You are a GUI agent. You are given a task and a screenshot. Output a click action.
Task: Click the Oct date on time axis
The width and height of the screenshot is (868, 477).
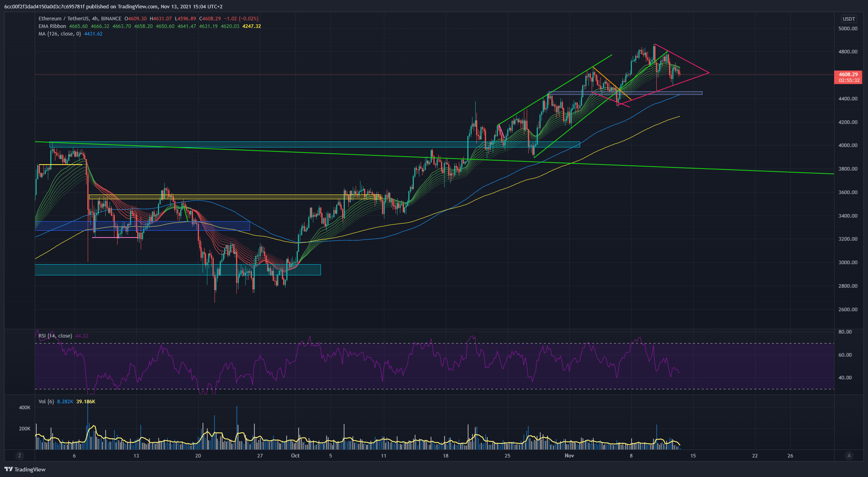point(295,455)
